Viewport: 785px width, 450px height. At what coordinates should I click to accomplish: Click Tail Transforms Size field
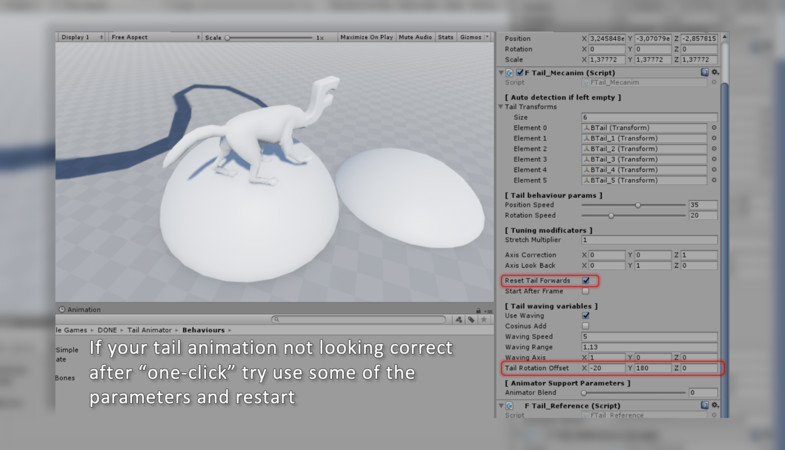649,117
